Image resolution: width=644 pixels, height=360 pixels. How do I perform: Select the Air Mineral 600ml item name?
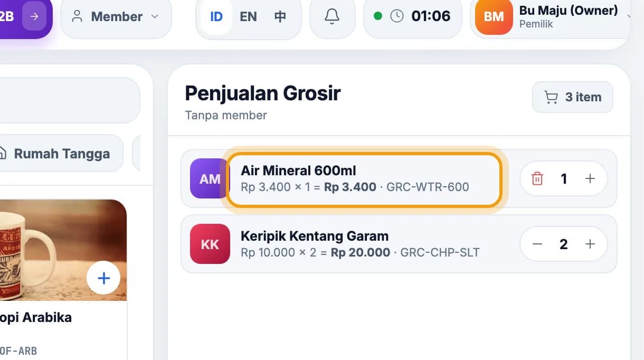[x=298, y=170]
